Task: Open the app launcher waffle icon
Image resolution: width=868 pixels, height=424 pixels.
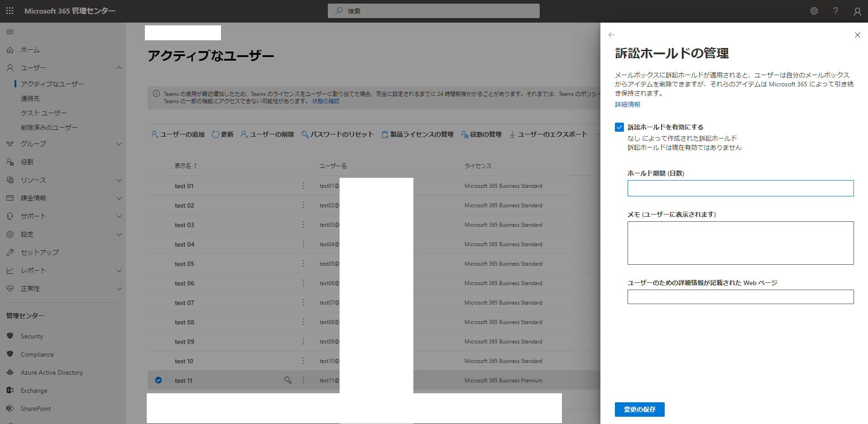Action: point(10,11)
